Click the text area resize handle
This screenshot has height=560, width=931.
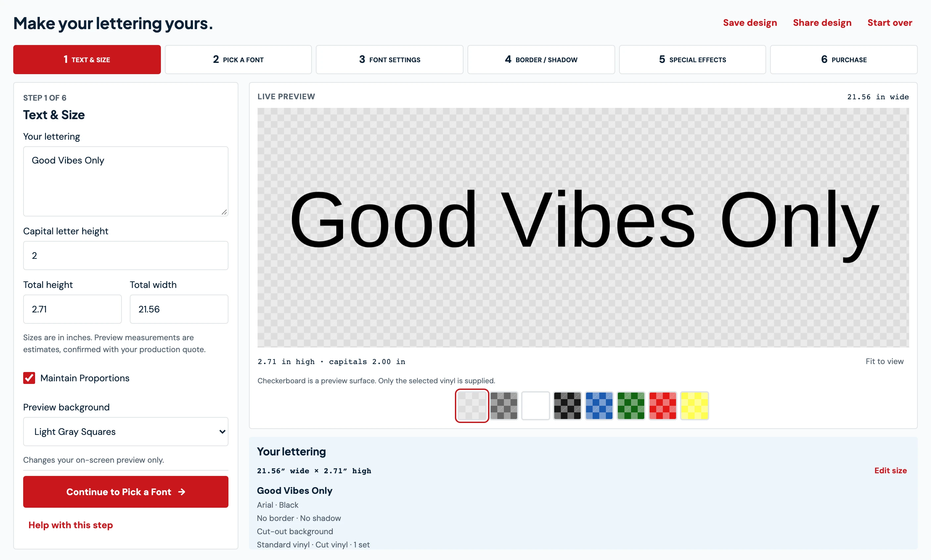pyautogui.click(x=224, y=212)
